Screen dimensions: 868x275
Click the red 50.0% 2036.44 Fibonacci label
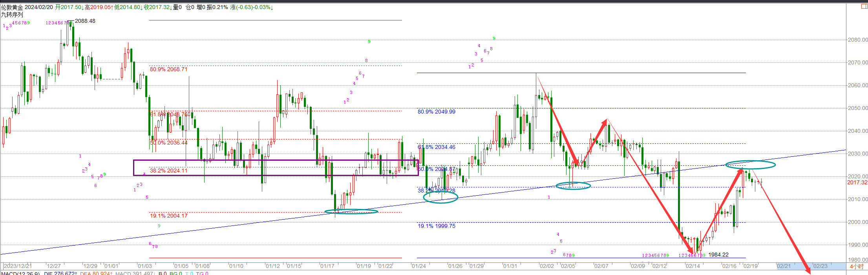pyautogui.click(x=169, y=143)
